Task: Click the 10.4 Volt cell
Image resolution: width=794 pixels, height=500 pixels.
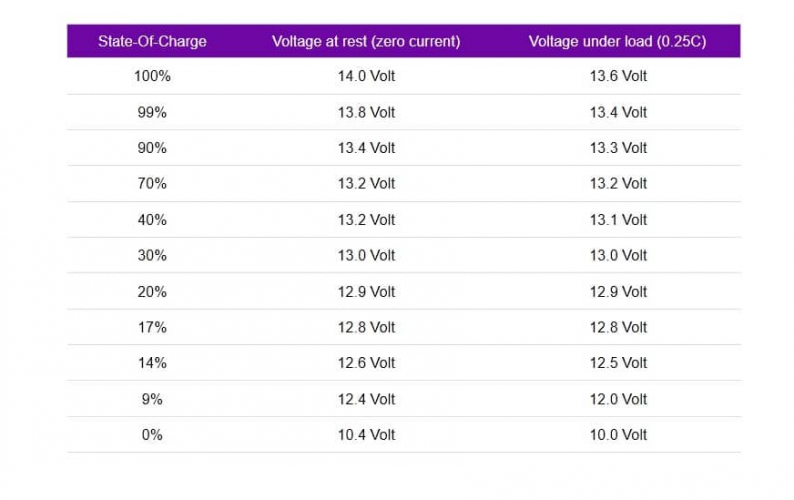Action: (x=368, y=435)
